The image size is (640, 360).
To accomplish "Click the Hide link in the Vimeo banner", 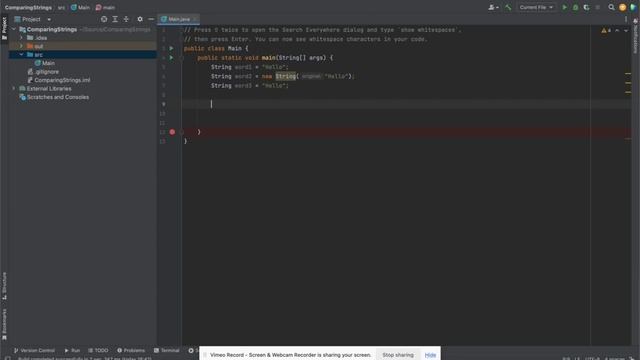I will 430,355.
